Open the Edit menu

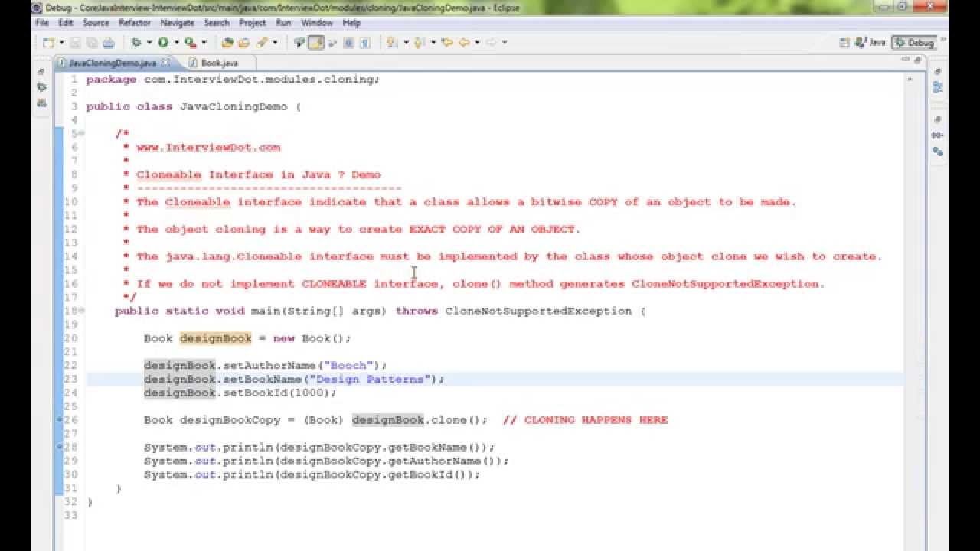(66, 23)
